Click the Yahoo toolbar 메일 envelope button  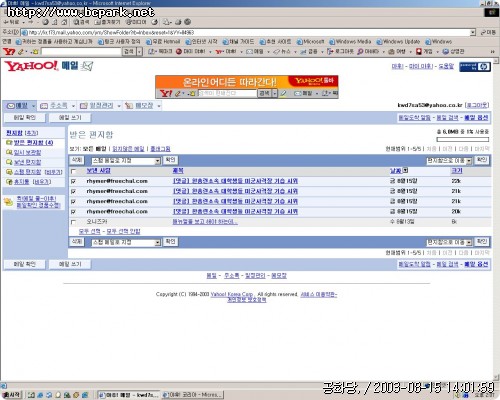[255, 52]
